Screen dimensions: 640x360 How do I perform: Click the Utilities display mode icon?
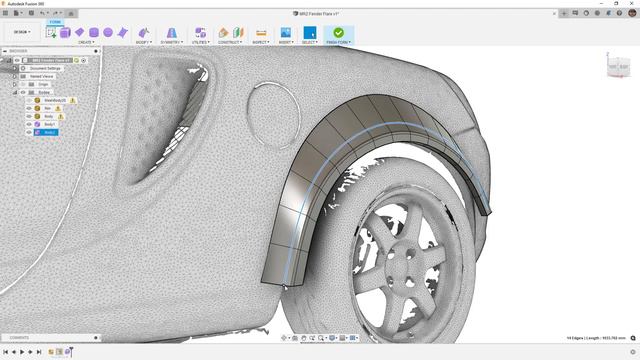[200, 33]
